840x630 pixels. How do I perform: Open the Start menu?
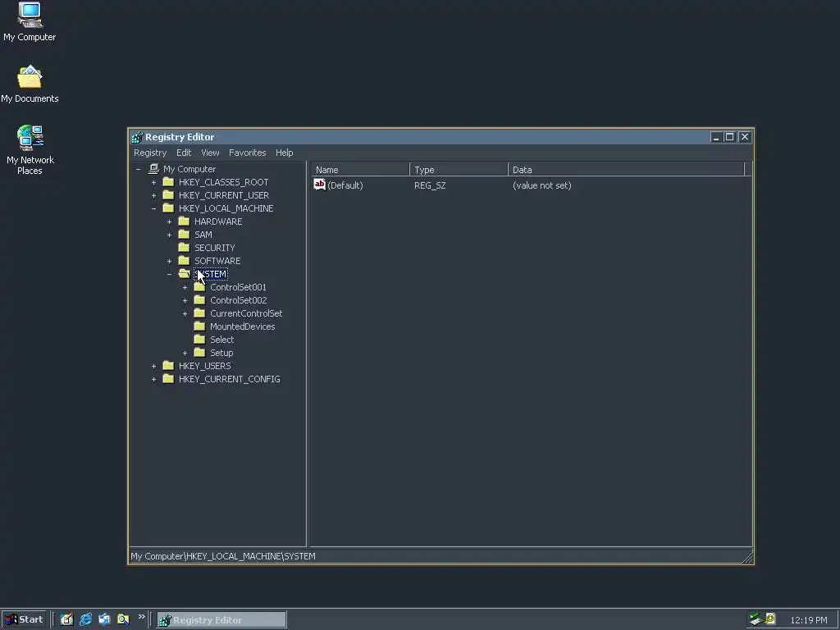[x=24, y=619]
